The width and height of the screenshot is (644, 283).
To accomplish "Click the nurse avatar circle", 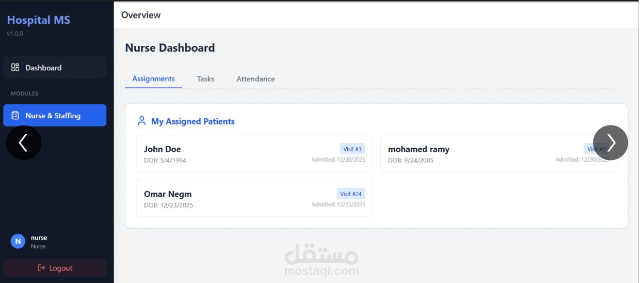I will point(18,241).
